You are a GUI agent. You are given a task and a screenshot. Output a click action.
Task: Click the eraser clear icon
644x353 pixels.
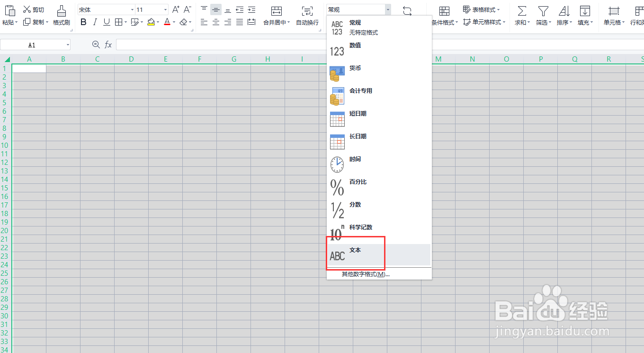pos(183,22)
